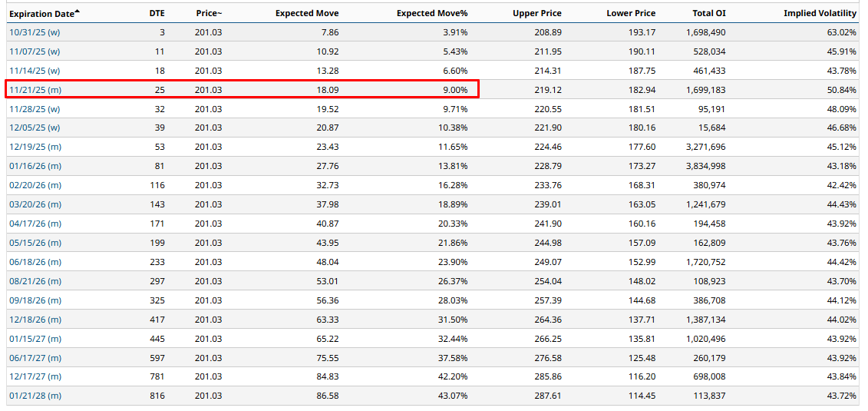Select the 11/21/25 (m) expiration link
Screen dimensions: 868x411
tap(35, 90)
